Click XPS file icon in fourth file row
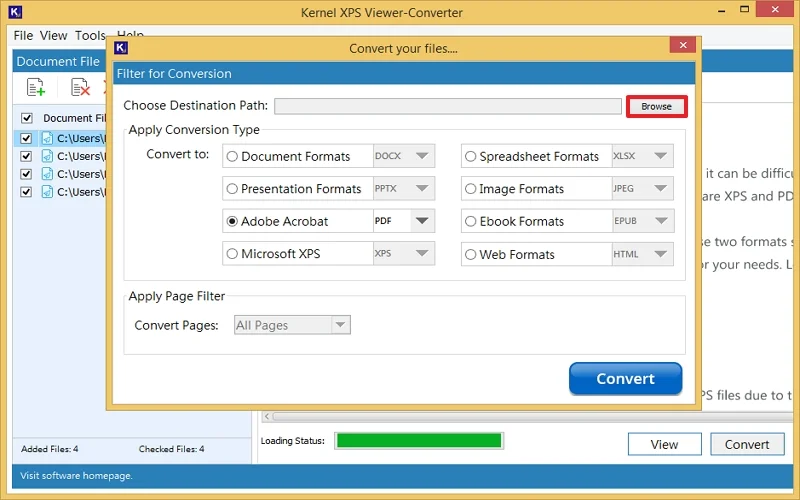 click(47, 192)
